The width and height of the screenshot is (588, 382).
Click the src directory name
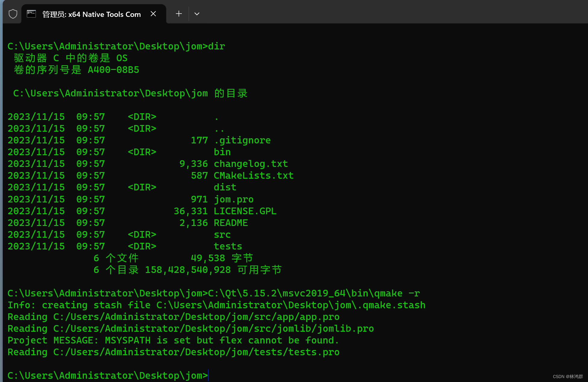pyautogui.click(x=222, y=235)
